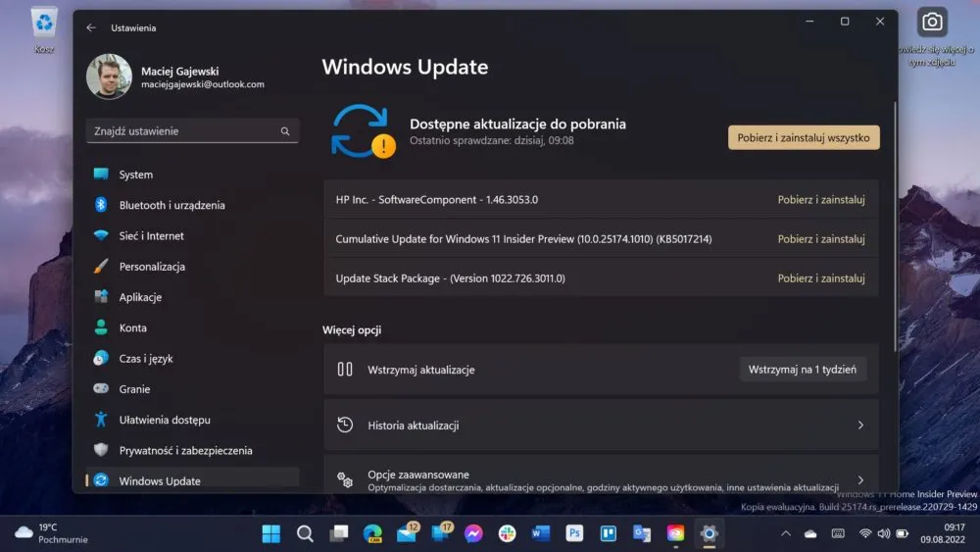Open Word from taskbar
980x552 pixels.
(541, 533)
